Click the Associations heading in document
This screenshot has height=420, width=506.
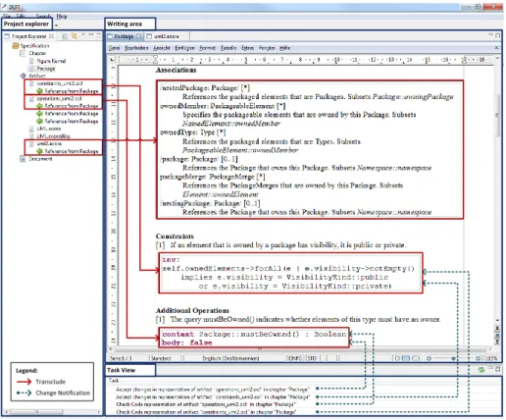(176, 70)
